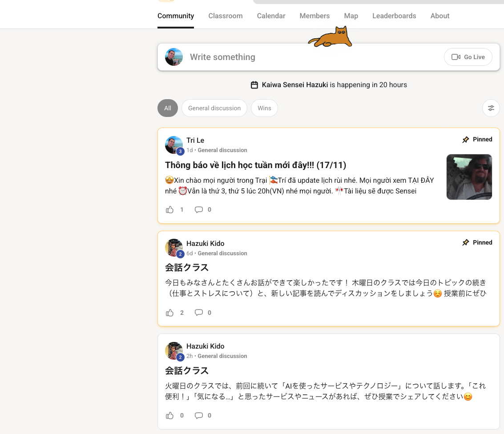Viewport: 504px width, 434px height.
Task: Open comments on Tri Le's pinned post
Action: coord(199,209)
